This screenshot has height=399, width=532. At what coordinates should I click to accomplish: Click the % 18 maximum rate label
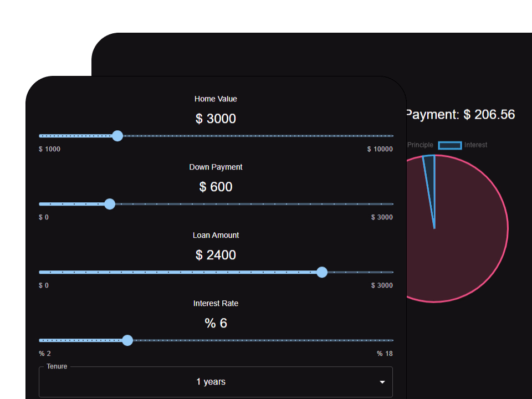pos(385,354)
